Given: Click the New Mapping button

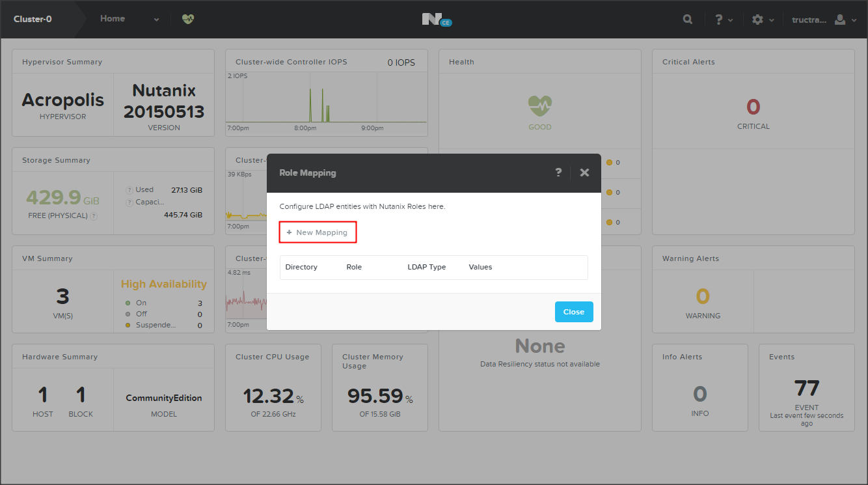Looking at the screenshot, I should coord(318,232).
